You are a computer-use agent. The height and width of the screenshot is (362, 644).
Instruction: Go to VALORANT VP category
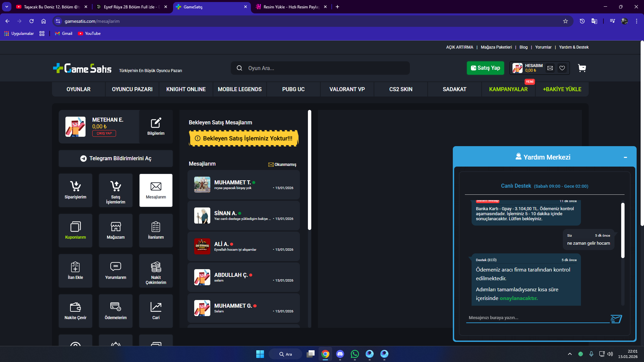pos(347,89)
